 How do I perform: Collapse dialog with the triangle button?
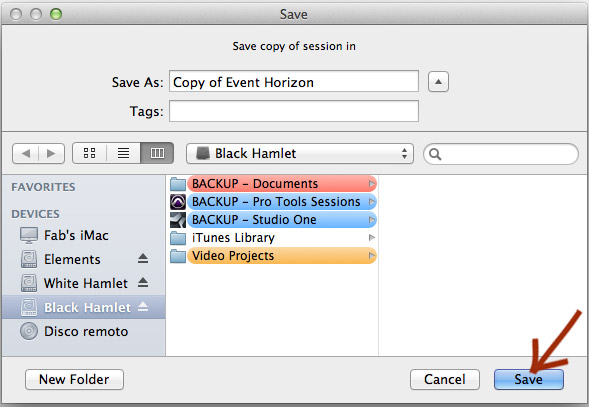pyautogui.click(x=438, y=82)
